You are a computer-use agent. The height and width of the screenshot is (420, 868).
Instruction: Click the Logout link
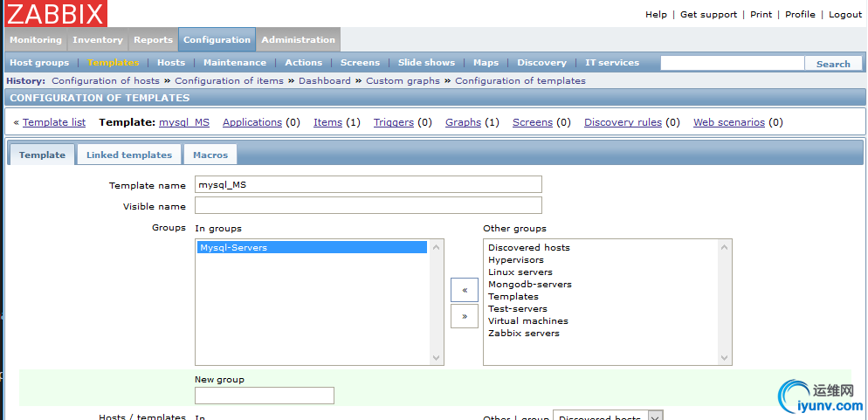(845, 14)
